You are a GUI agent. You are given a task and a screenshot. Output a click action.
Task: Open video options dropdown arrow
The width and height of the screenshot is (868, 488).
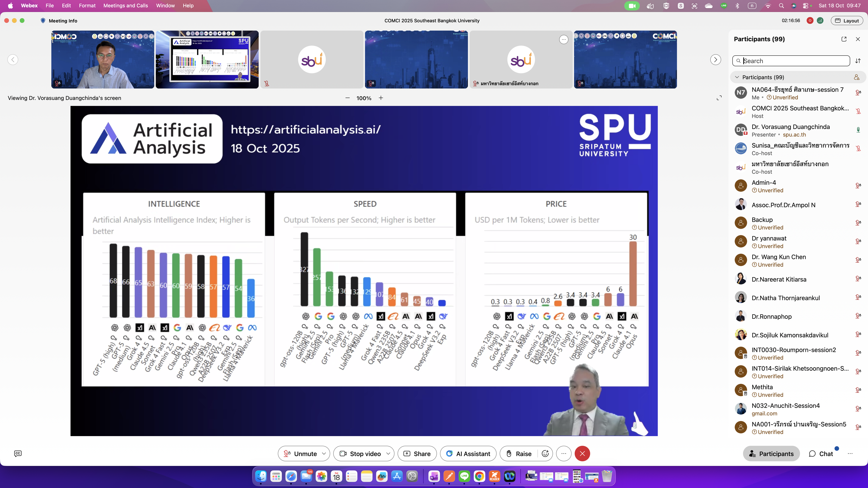coord(388,454)
